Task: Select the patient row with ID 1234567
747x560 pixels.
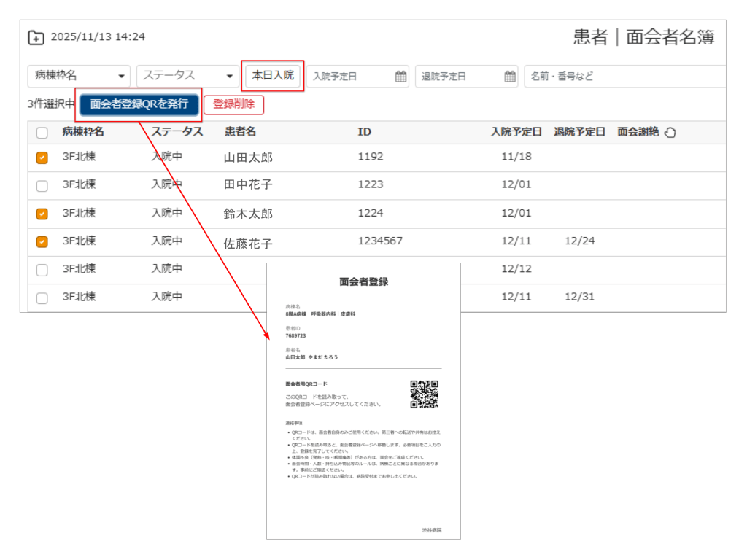Action: pyautogui.click(x=379, y=241)
